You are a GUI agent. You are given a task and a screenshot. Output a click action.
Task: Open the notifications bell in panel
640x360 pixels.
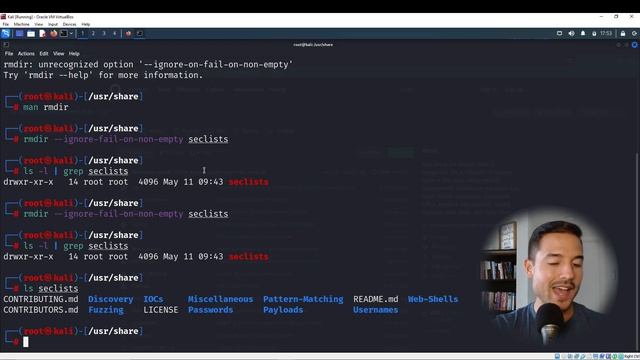(583, 33)
